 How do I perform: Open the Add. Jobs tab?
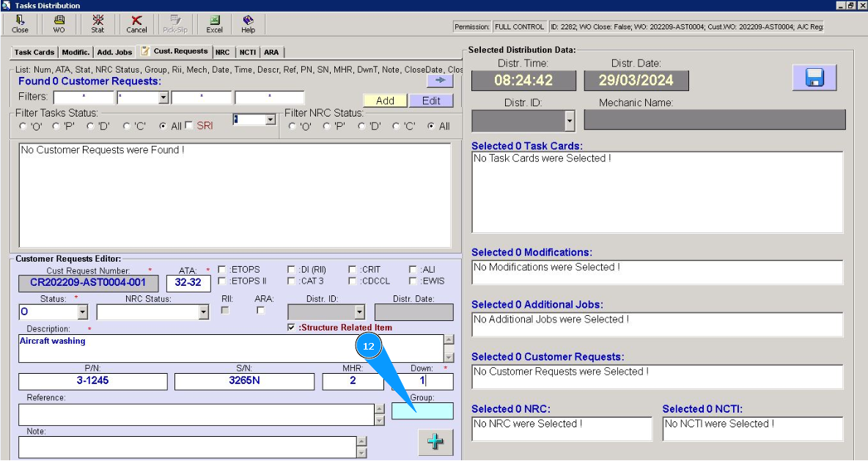114,52
